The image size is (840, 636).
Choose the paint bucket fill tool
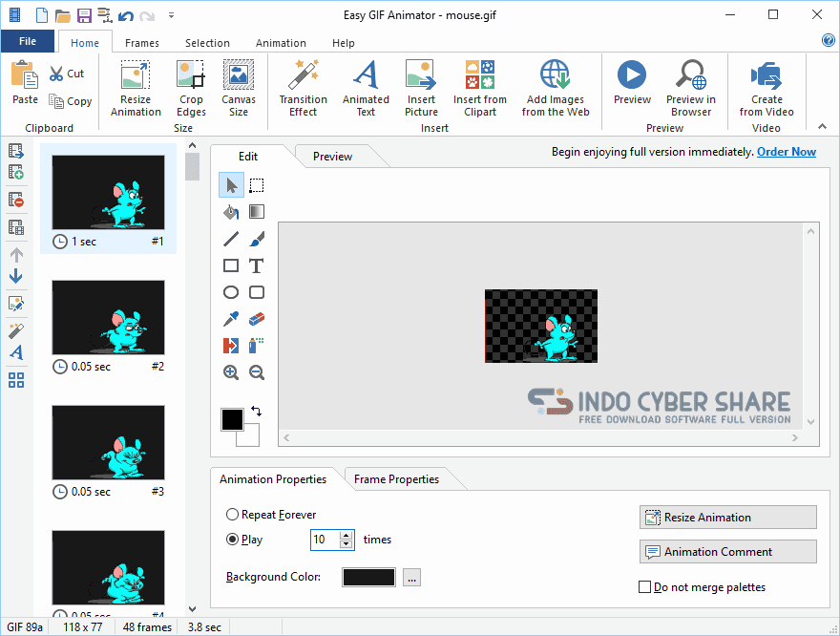(231, 212)
